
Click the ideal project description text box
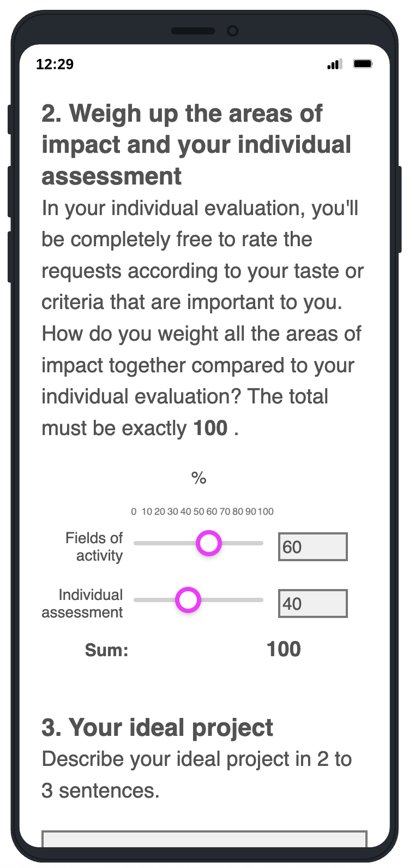click(x=204, y=839)
